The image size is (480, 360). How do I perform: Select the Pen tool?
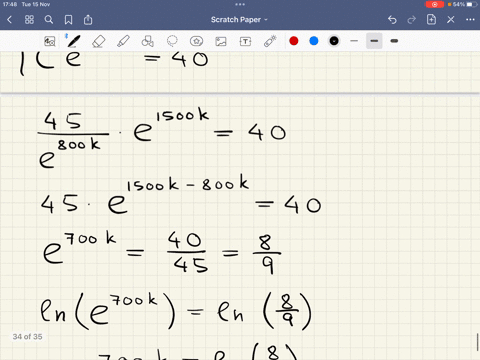click(x=73, y=41)
